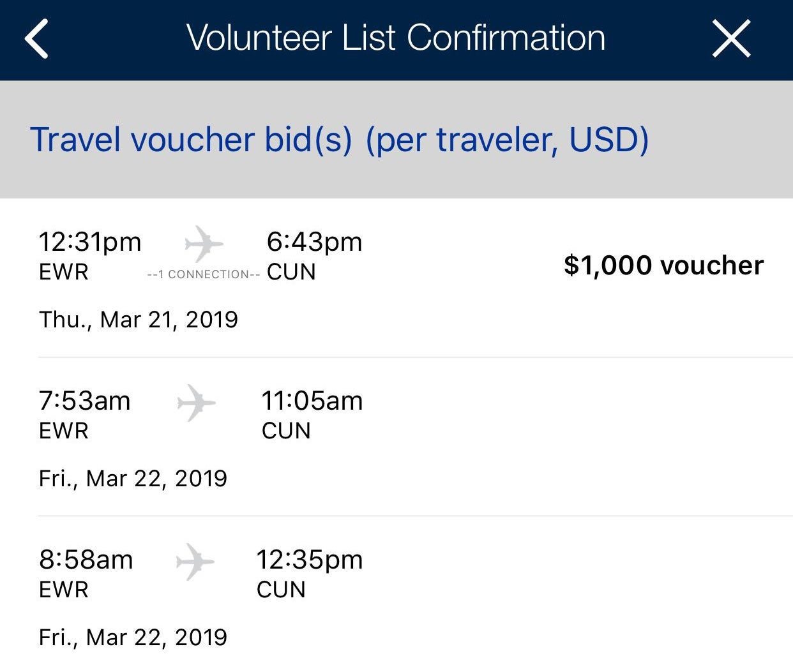Click the airplane icon on the 8:58am flight
Viewport: 793px width, 672px height.
click(x=195, y=561)
